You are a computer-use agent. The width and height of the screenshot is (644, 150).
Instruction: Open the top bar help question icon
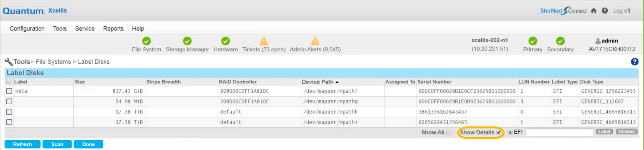pyautogui.click(x=605, y=11)
